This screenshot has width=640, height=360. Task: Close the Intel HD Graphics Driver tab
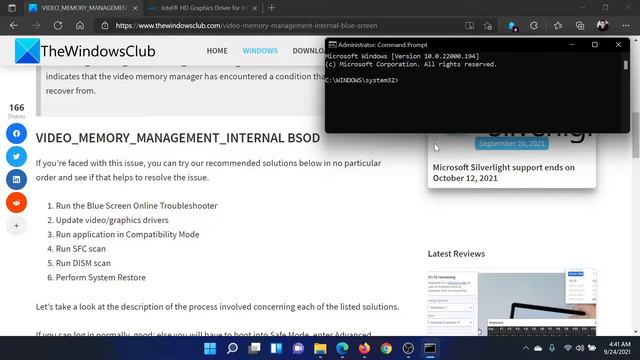tap(255, 8)
